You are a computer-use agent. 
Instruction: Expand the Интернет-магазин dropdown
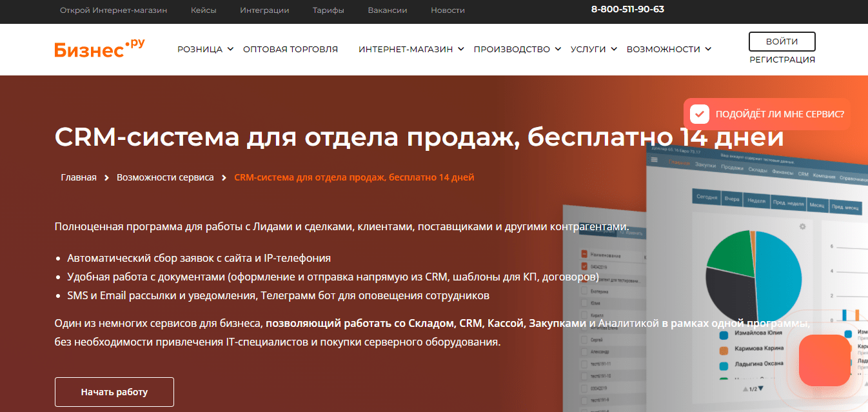click(411, 49)
